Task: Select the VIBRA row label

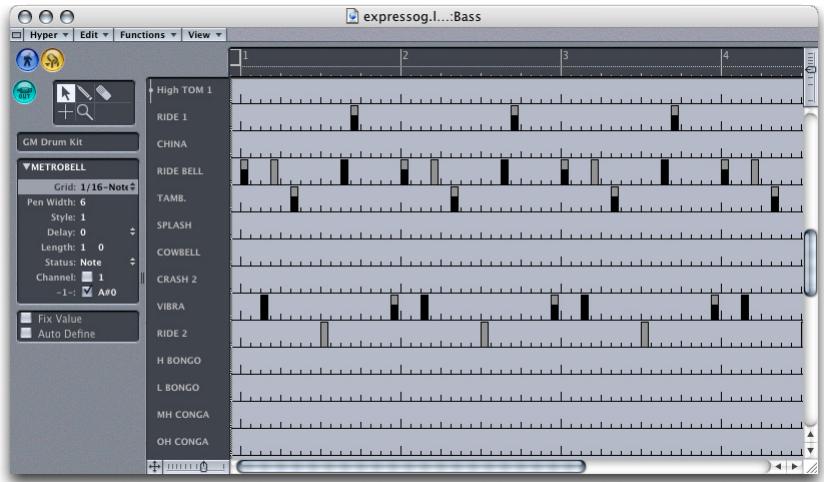Action: [x=170, y=306]
